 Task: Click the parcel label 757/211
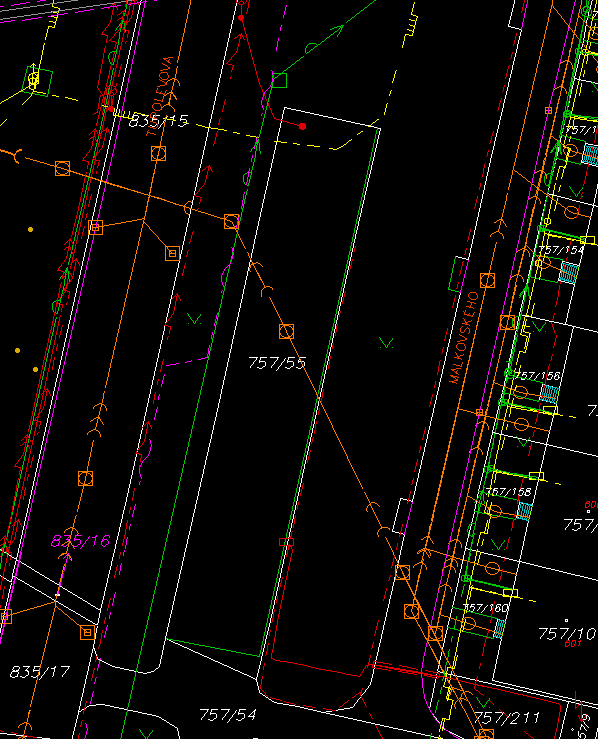(x=507, y=718)
